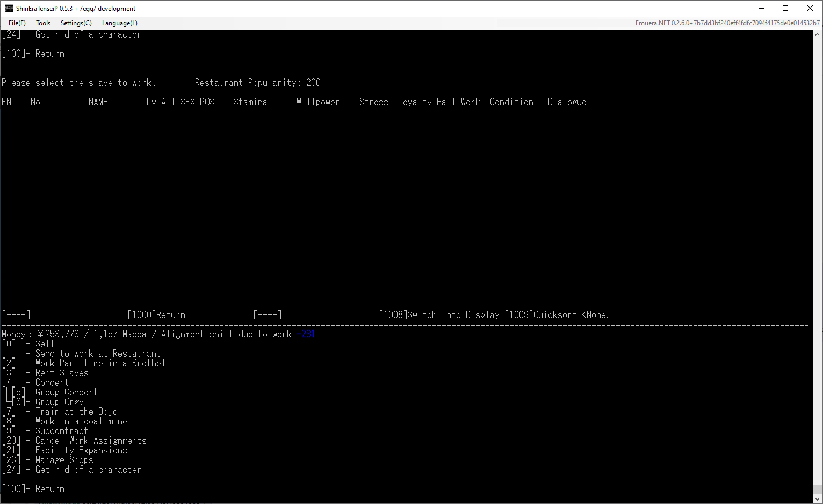Click the "Restaurant Popularity: 200" text
The width and height of the screenshot is (823, 504).
point(258,83)
